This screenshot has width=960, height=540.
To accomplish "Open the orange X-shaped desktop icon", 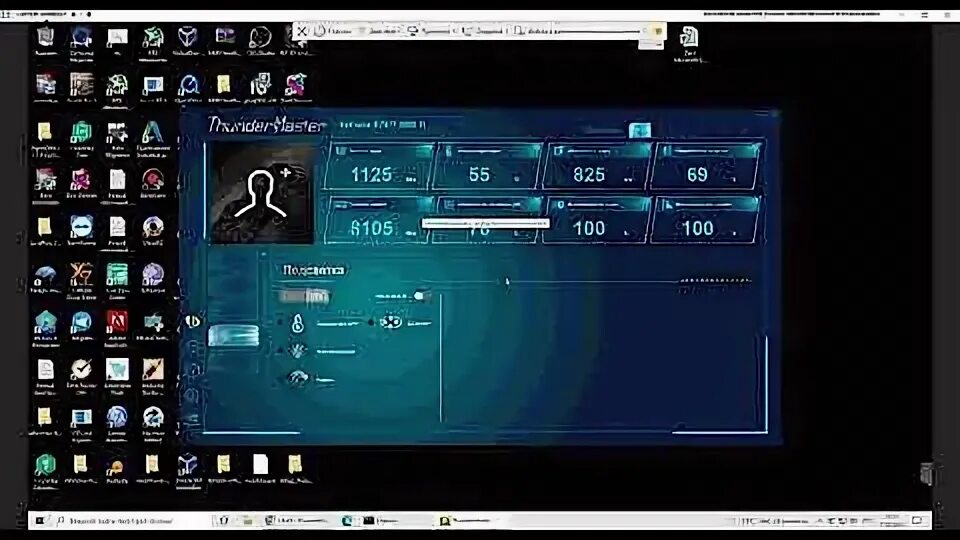I will coord(81,275).
